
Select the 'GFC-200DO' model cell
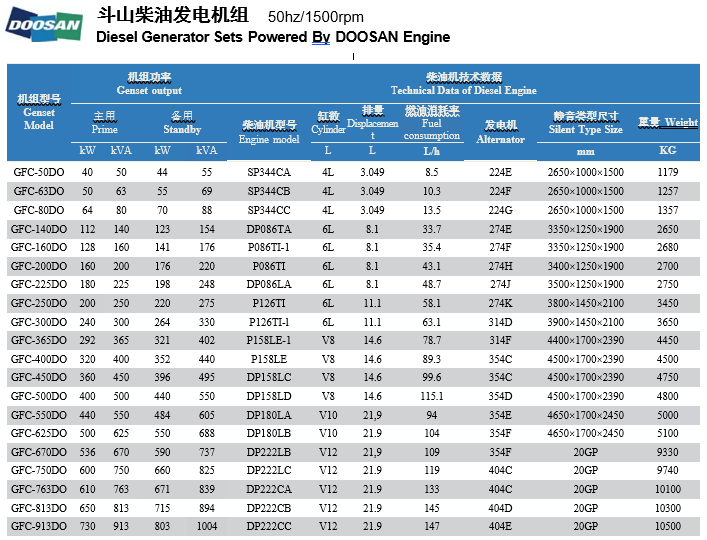coord(39,266)
